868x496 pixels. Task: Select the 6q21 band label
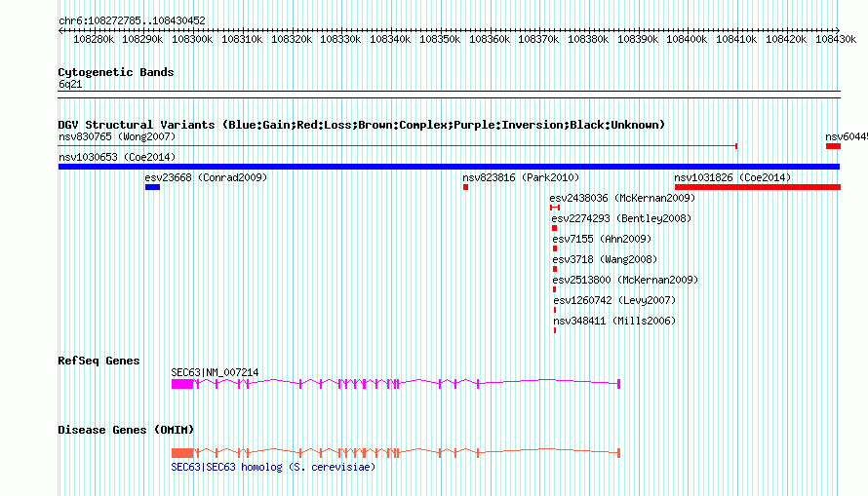pyautogui.click(x=70, y=84)
